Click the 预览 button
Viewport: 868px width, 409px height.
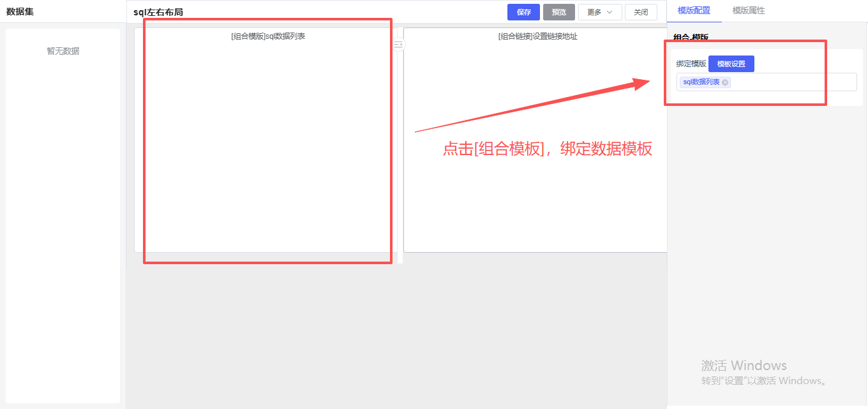pyautogui.click(x=558, y=12)
